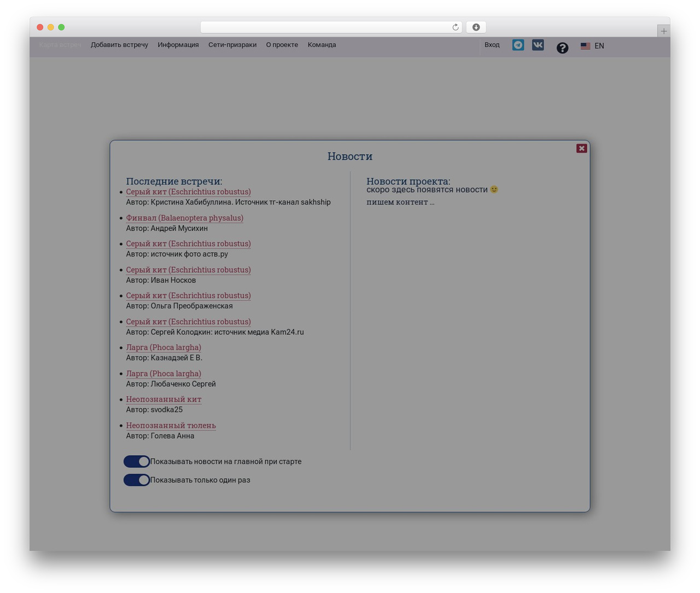Click text 'Автор: Андрей Мусихин'
This screenshot has width=700, height=593.
coord(167,228)
